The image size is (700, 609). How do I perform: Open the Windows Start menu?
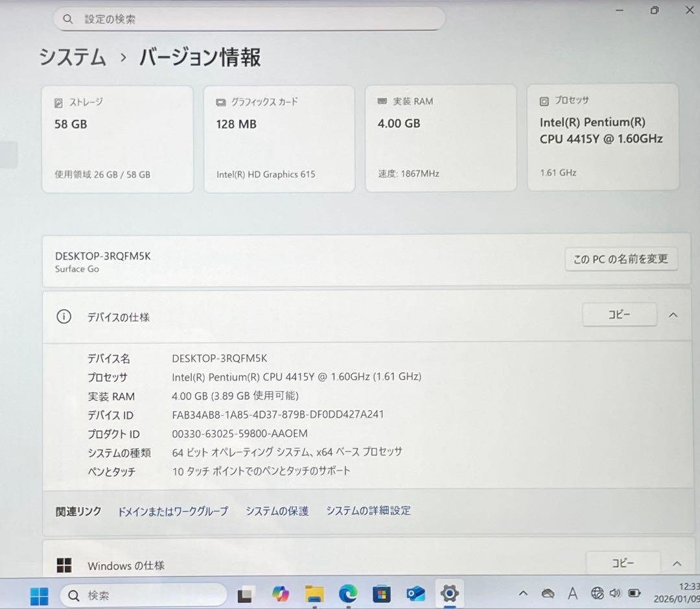40,595
